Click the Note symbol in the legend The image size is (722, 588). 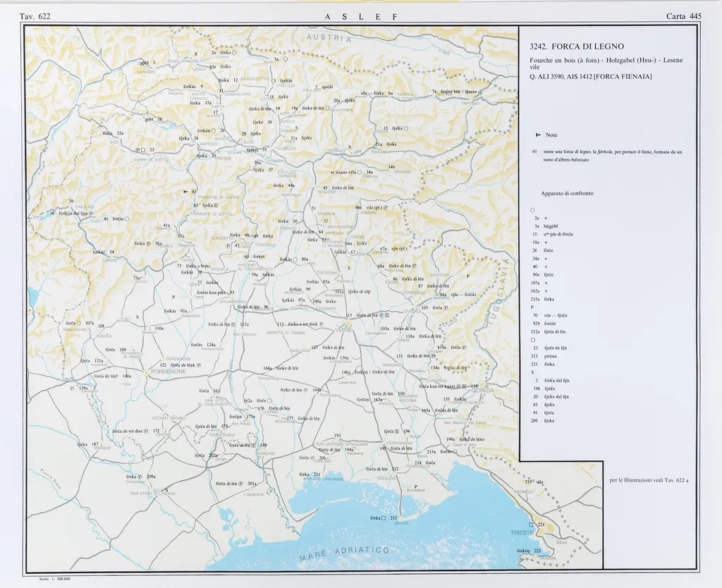point(539,135)
